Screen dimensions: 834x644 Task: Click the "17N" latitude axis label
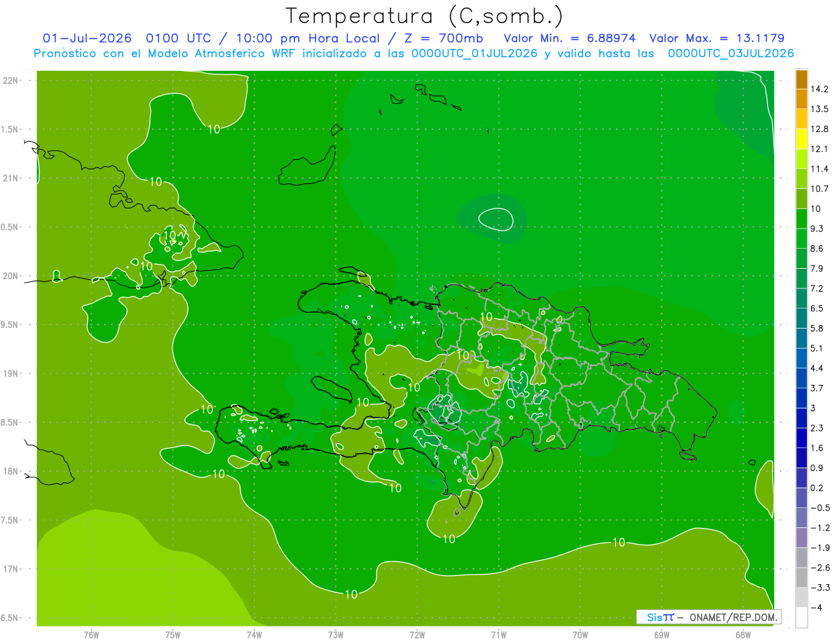point(10,569)
